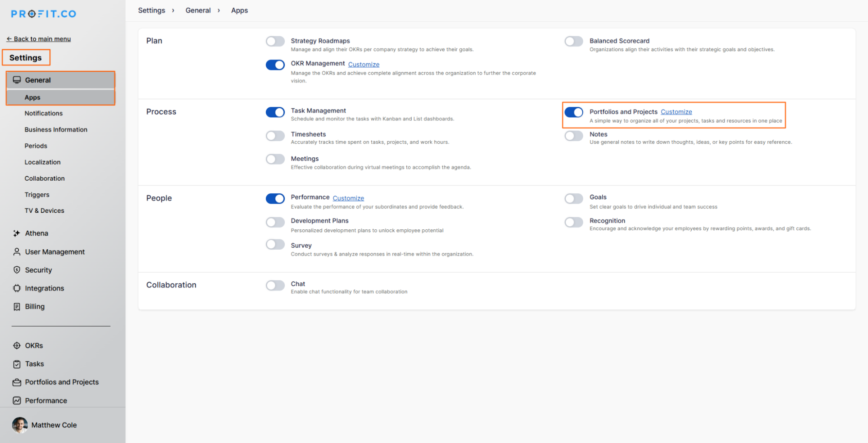The width and height of the screenshot is (868, 443).
Task: Turn on the Timesheets switch
Action: pyautogui.click(x=275, y=136)
